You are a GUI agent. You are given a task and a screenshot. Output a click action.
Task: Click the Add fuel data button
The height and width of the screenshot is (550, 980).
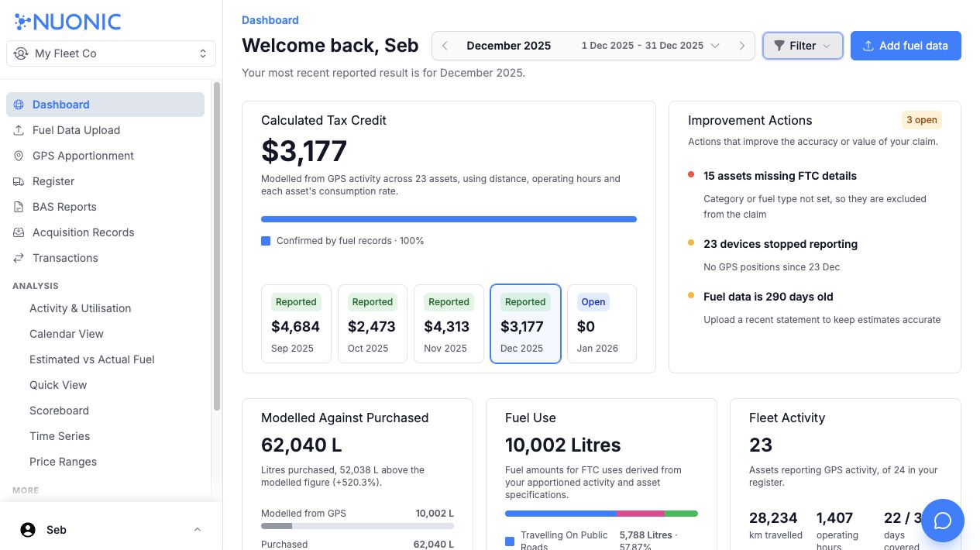[906, 46]
